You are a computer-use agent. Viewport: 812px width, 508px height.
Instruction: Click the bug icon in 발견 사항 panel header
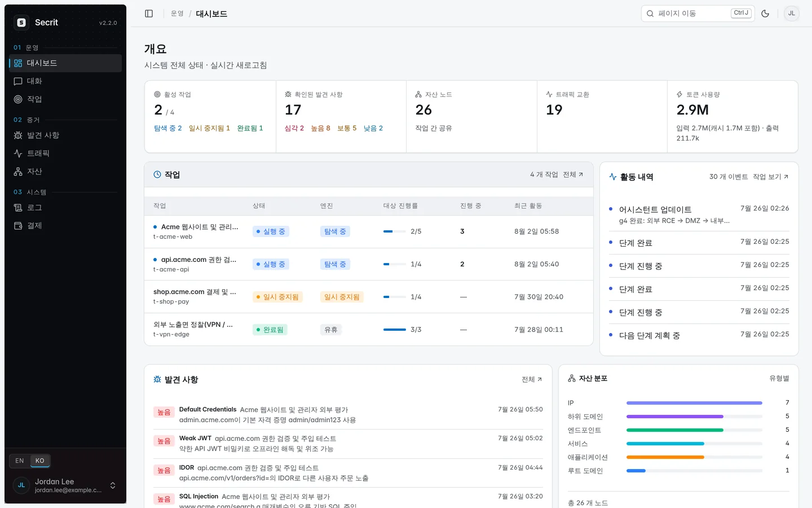157,379
